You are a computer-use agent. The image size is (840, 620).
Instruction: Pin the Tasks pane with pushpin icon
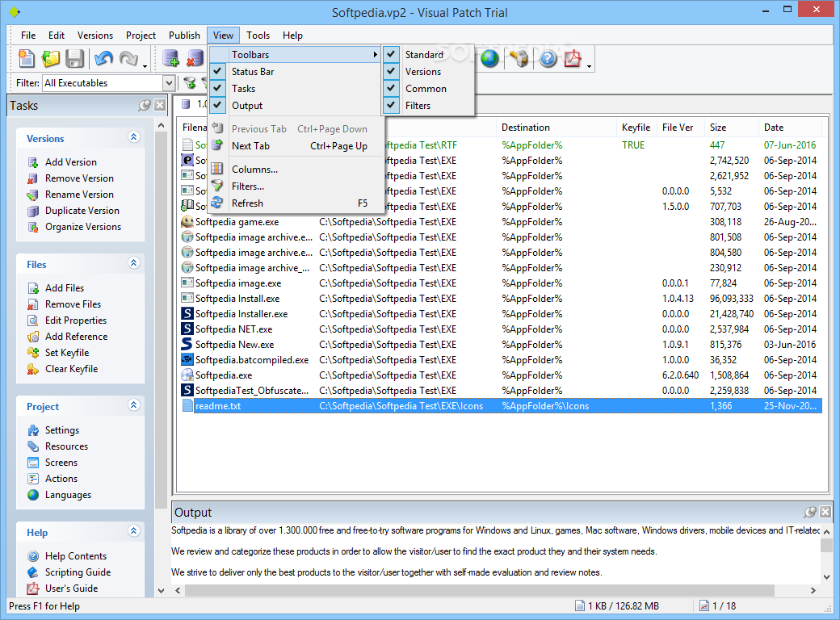tap(145, 106)
